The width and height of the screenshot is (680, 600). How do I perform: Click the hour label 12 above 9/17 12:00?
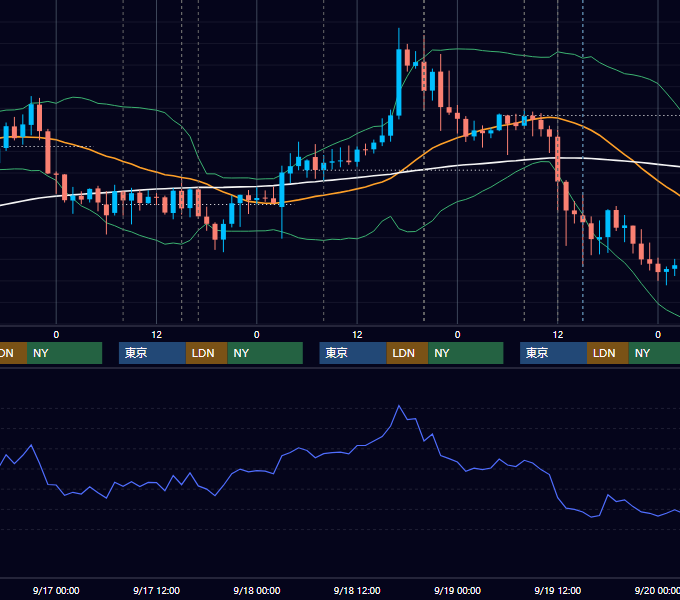[x=157, y=335]
